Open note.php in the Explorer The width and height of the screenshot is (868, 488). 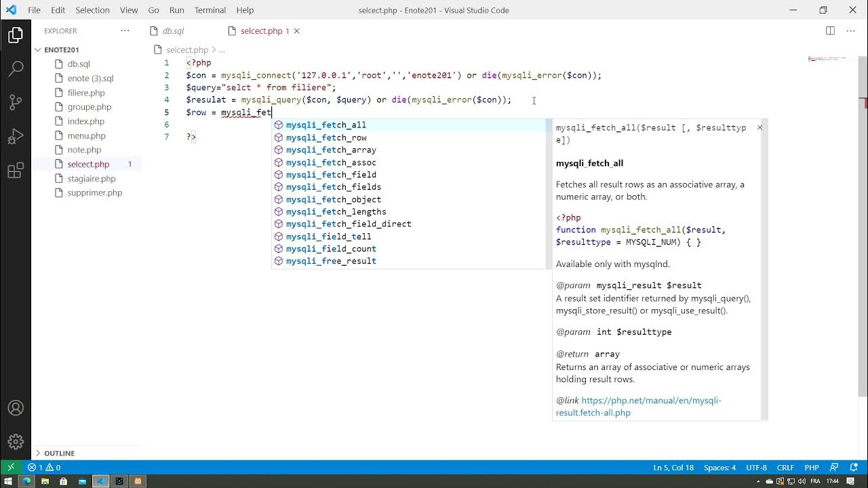point(84,150)
